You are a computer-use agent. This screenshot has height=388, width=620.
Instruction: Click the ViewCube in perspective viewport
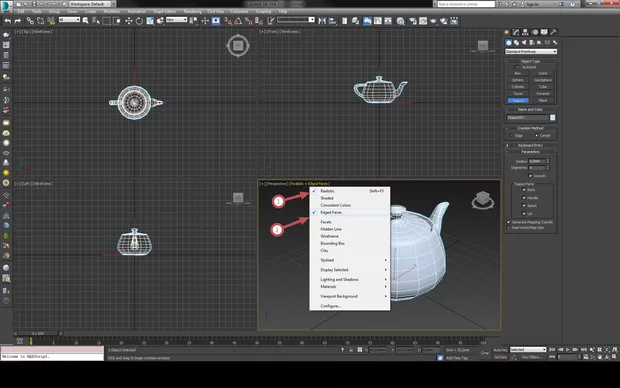[x=483, y=199]
